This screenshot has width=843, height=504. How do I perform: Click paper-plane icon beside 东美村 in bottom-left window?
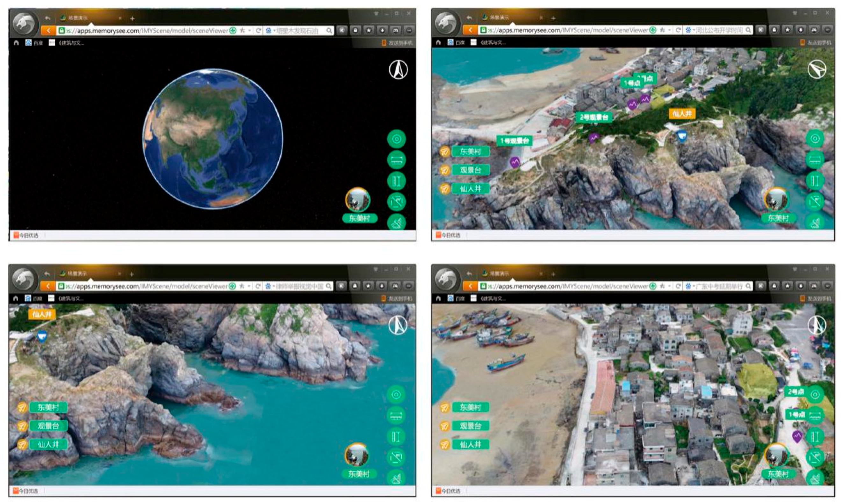point(22,407)
